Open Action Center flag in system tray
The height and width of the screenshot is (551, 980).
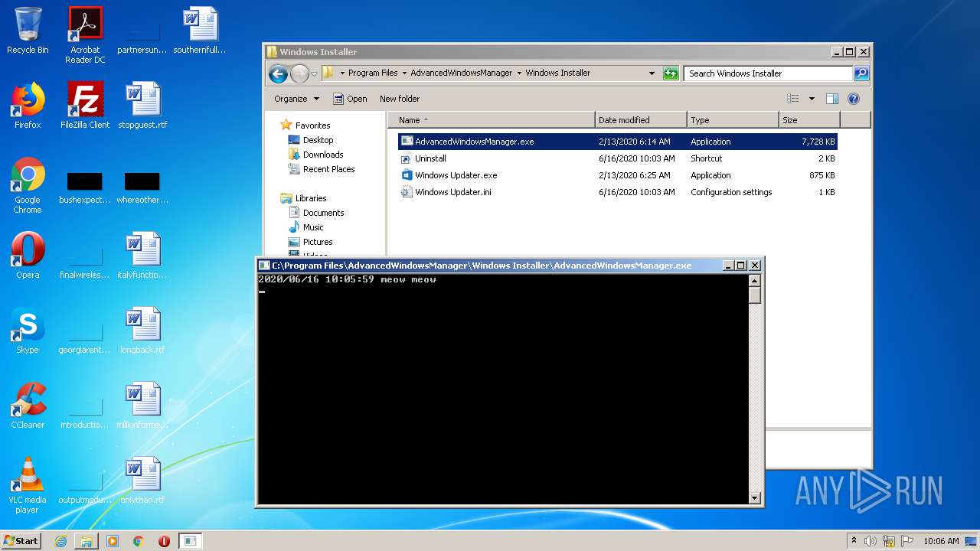907,541
